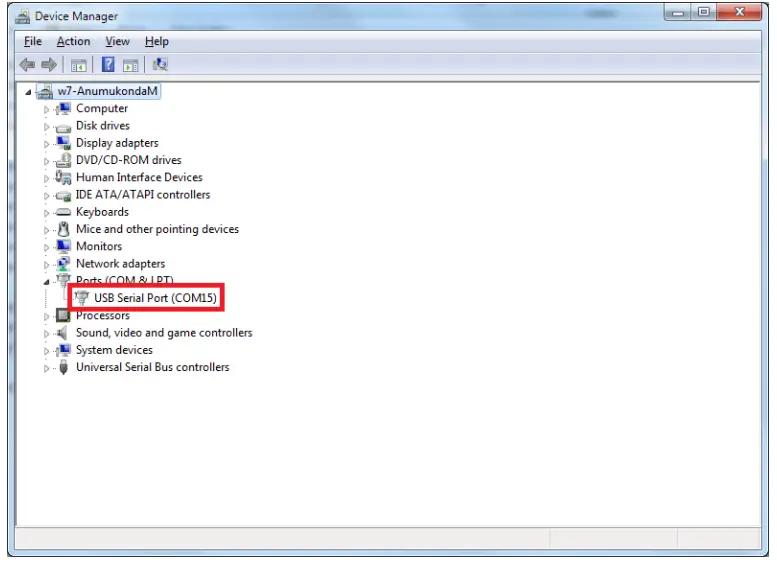Select the System devices label
This screenshot has height=563, width=777.
click(x=114, y=350)
